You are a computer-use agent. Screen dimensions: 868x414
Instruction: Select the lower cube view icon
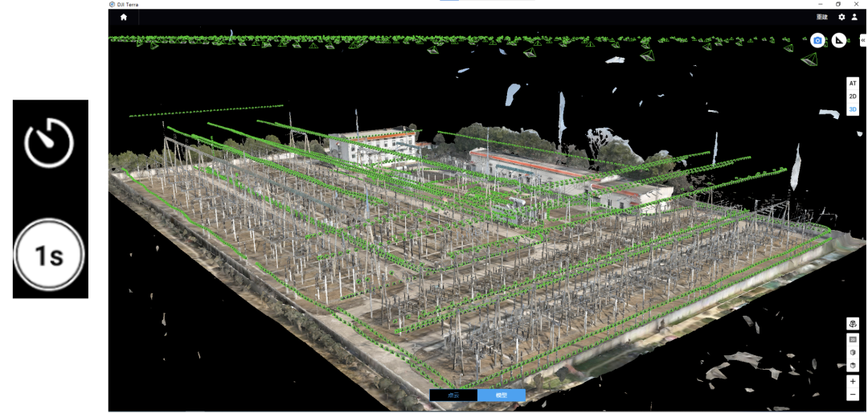coord(853,366)
